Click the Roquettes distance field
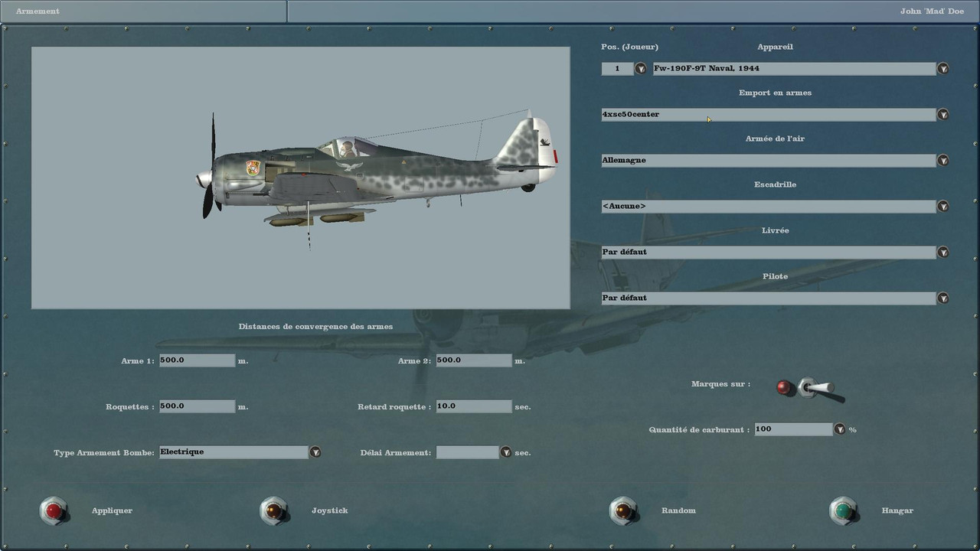980x551 pixels. pyautogui.click(x=197, y=406)
